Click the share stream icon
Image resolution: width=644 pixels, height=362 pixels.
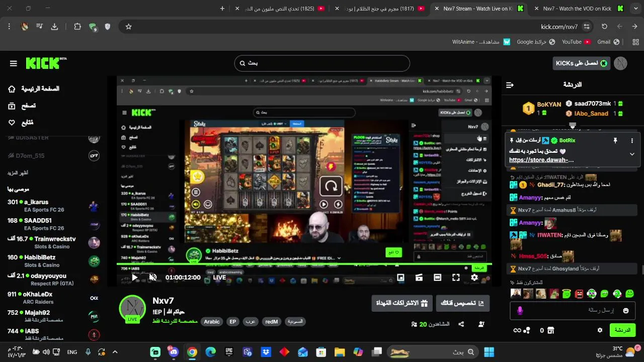tap(461, 324)
